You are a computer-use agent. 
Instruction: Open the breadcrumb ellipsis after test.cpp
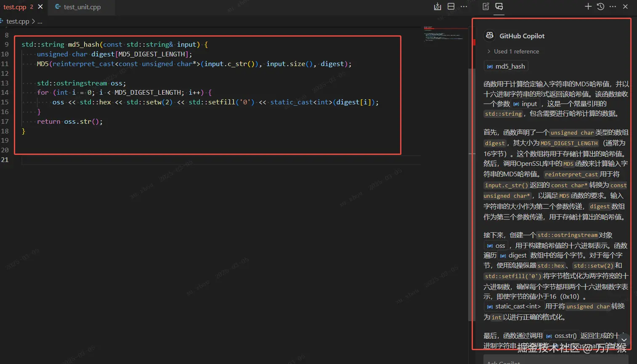coord(40,21)
